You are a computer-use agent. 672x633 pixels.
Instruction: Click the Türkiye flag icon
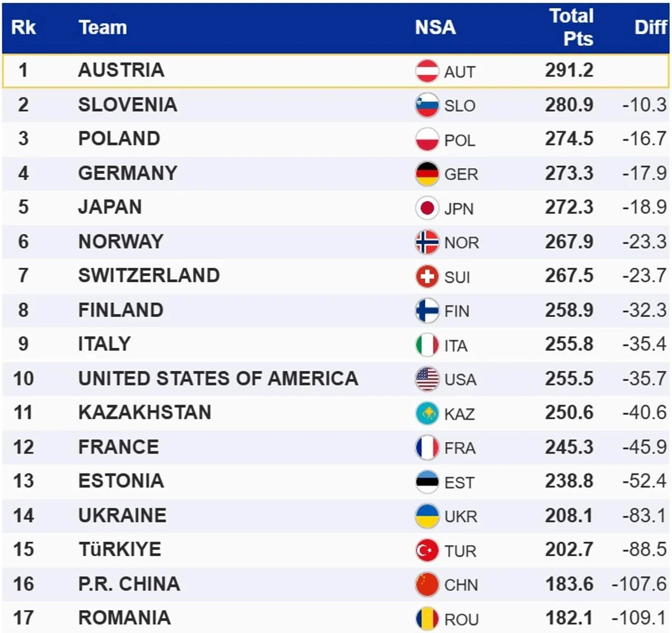coord(427,550)
